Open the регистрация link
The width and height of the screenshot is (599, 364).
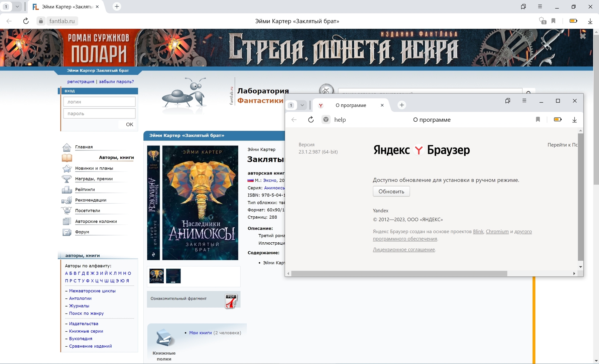click(x=81, y=82)
